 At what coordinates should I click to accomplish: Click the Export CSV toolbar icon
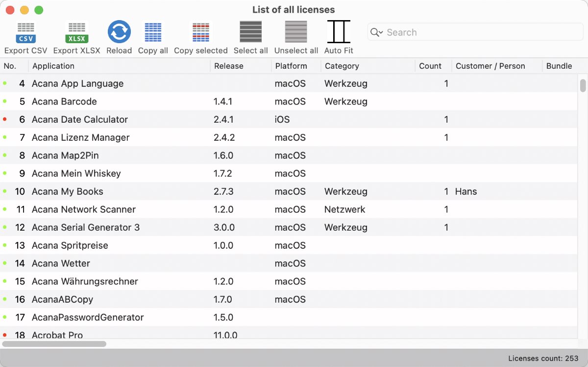(x=26, y=32)
